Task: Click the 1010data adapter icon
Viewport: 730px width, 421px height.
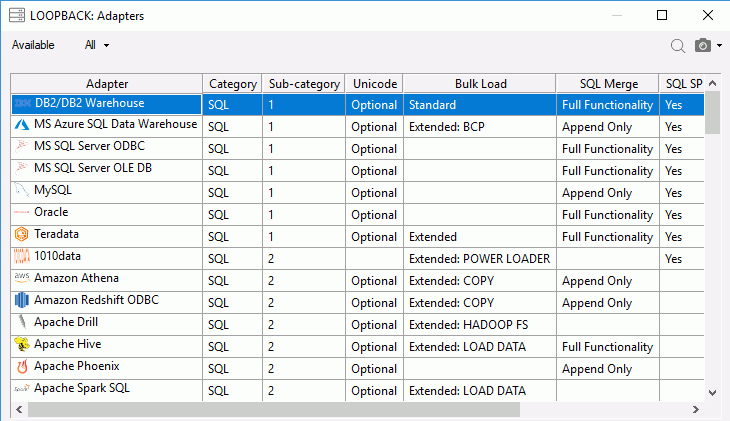Action: (x=21, y=256)
